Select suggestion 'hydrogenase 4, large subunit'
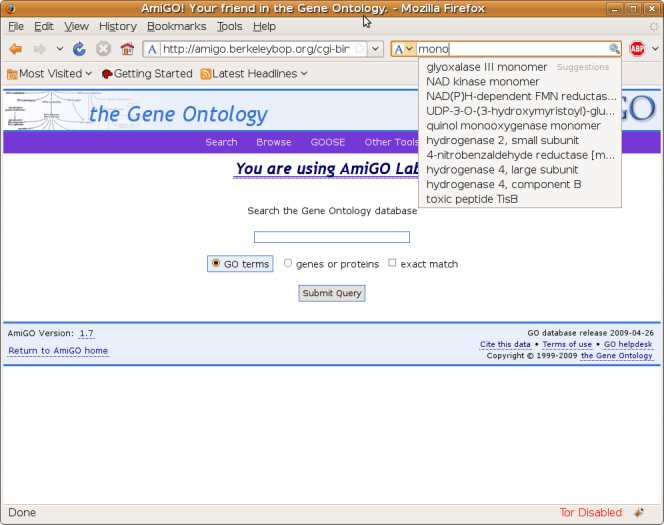Screen dimensions: 664x525 click(520, 170)
